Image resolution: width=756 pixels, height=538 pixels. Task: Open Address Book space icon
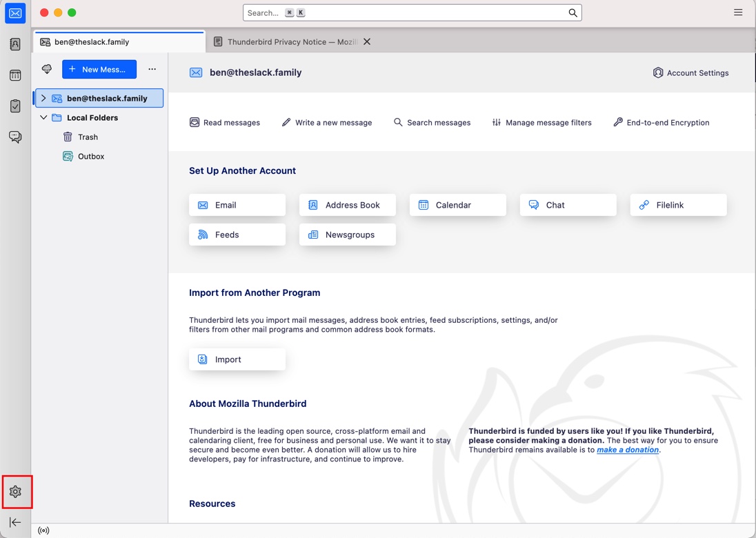[15, 44]
